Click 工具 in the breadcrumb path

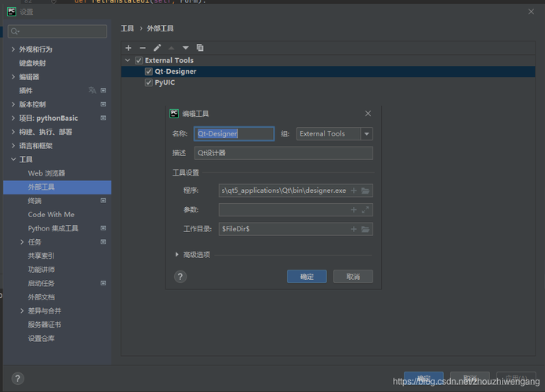[x=127, y=28]
